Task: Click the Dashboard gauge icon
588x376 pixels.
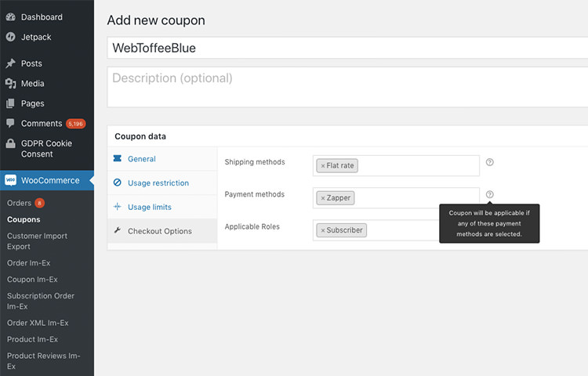Action: pyautogui.click(x=10, y=17)
